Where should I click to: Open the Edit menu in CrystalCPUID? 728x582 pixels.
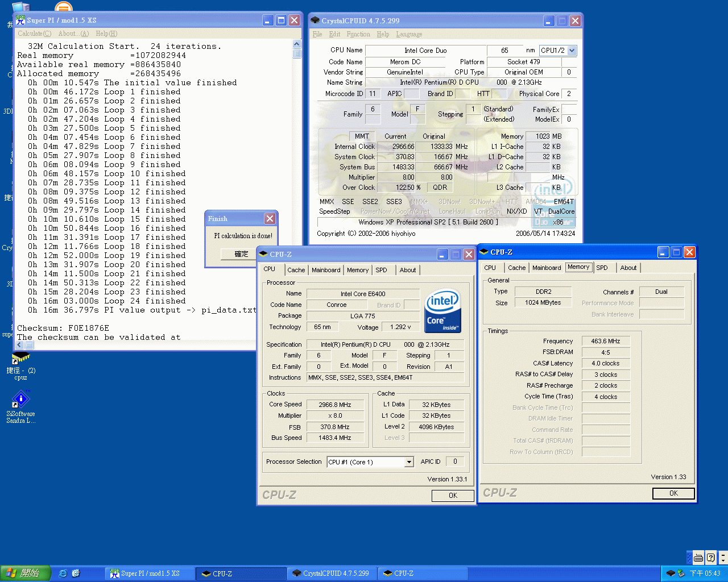[x=334, y=34]
